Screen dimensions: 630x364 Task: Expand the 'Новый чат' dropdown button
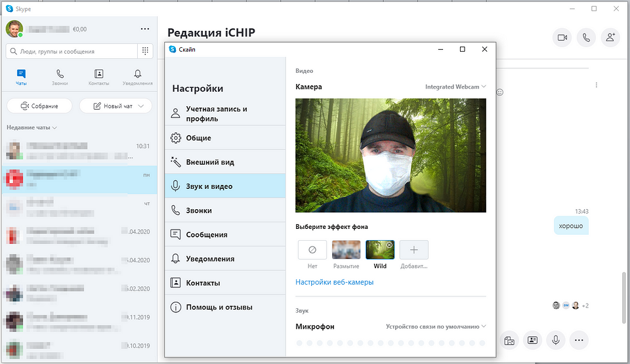coord(115,106)
